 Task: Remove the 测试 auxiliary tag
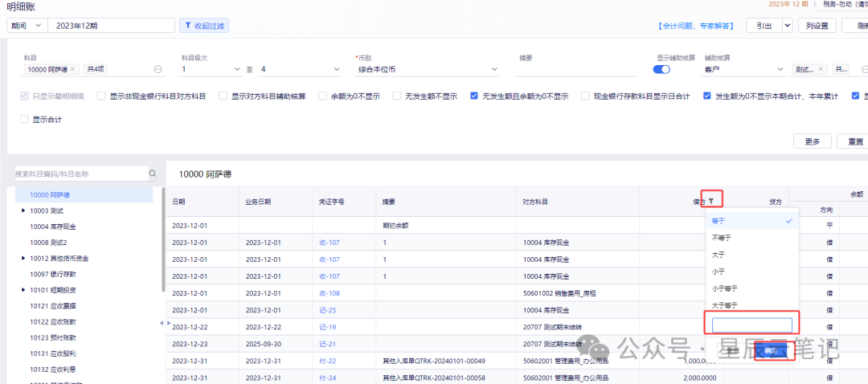821,69
